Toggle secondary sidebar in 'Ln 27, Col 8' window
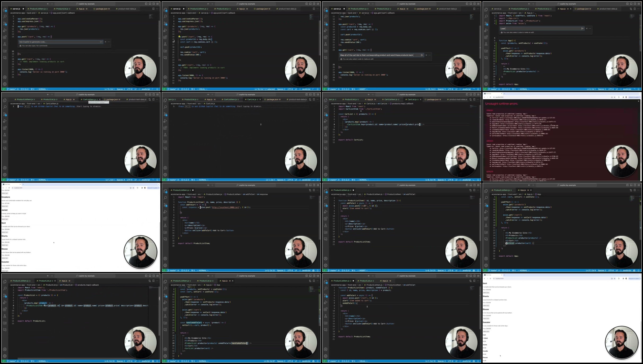Screen dimensions: 643x364 pyautogui.click(x=635, y=185)
